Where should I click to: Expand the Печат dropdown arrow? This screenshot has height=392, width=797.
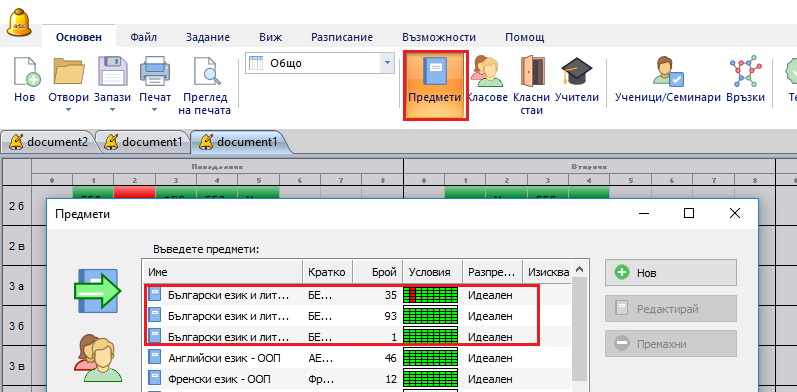[155, 109]
